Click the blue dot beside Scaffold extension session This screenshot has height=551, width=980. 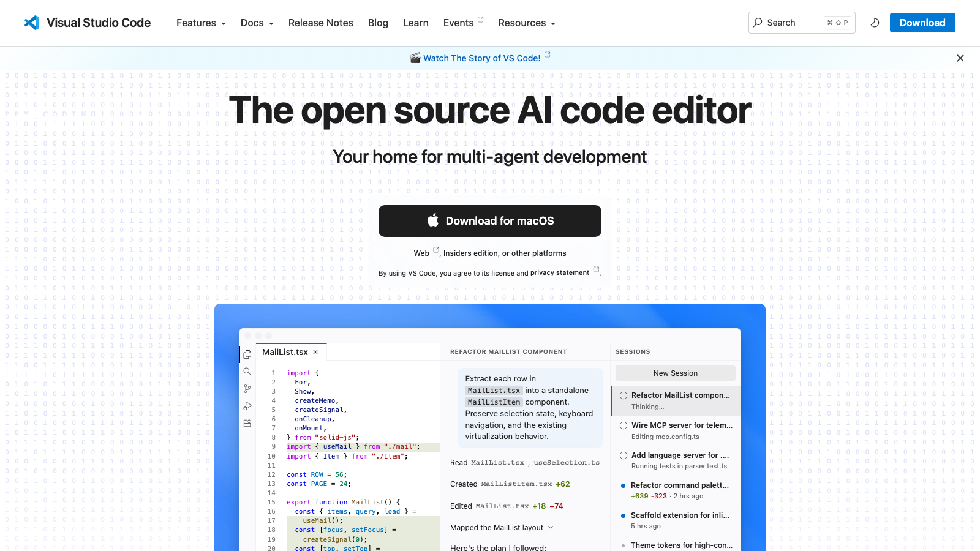click(624, 515)
